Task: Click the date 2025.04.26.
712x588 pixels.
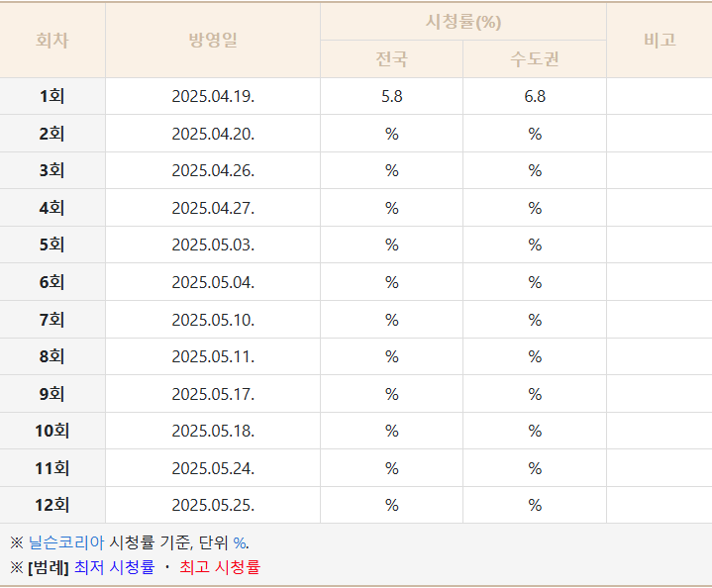Action: click(x=213, y=170)
